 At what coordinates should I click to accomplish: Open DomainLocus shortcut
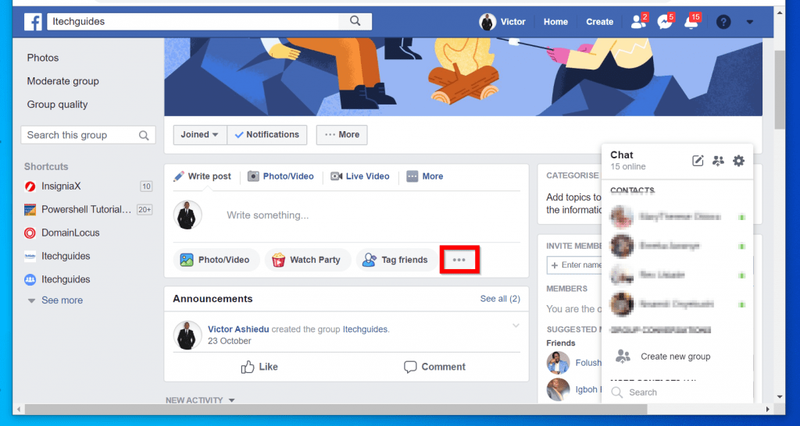pos(70,233)
